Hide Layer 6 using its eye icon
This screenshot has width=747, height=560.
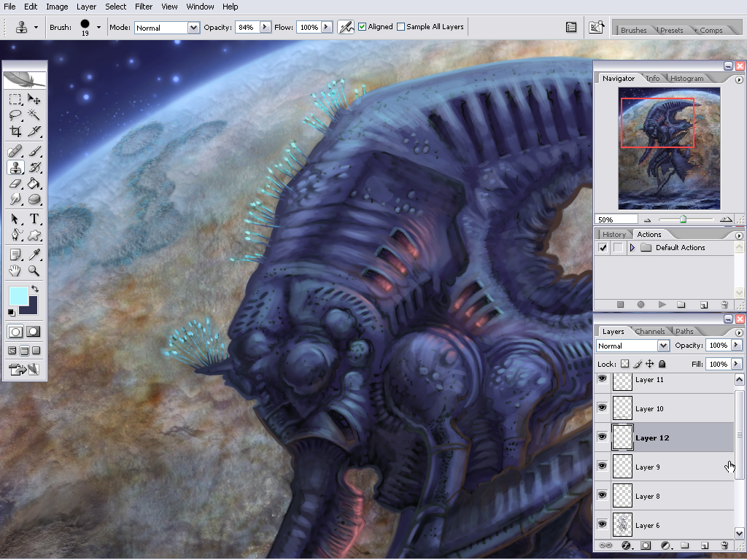coord(602,524)
